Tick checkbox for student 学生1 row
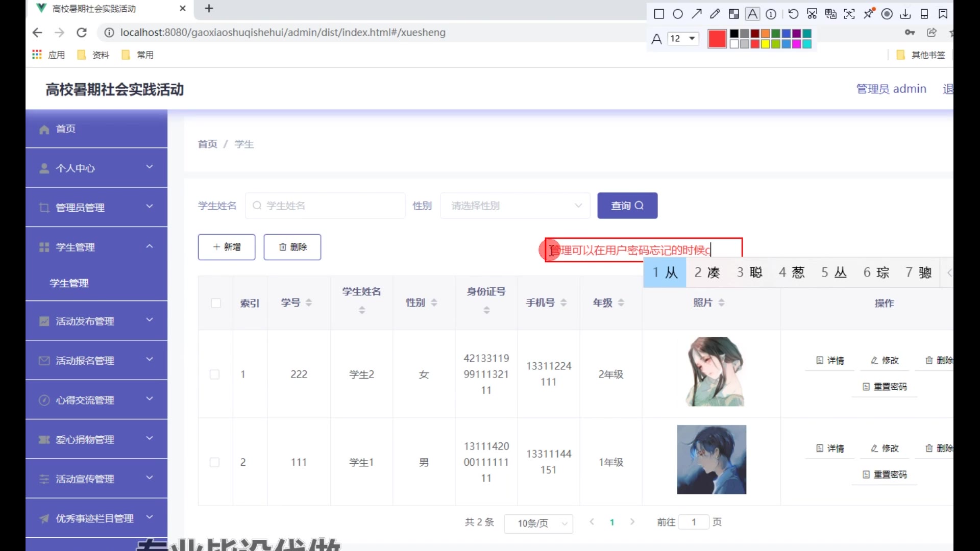Screen dimensions: 980x551 tap(215, 462)
